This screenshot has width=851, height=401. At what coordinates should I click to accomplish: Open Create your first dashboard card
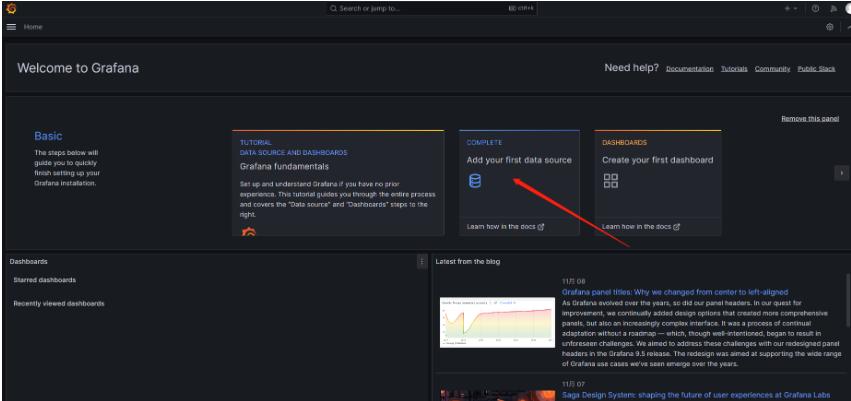658,183
